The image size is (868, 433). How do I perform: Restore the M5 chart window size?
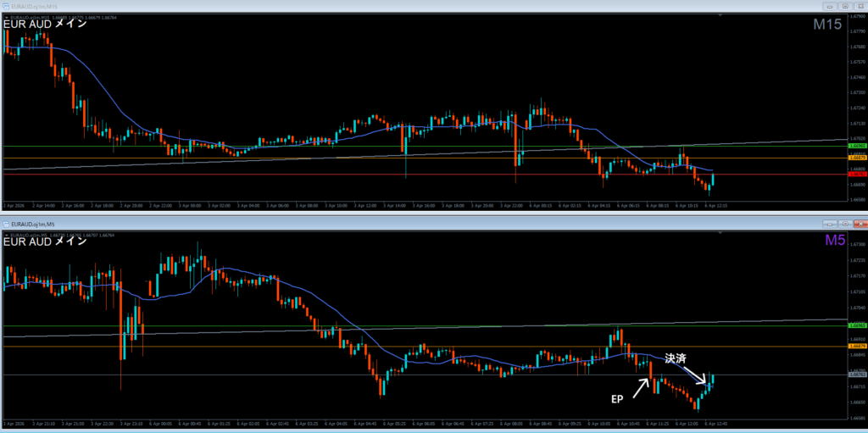click(x=845, y=224)
